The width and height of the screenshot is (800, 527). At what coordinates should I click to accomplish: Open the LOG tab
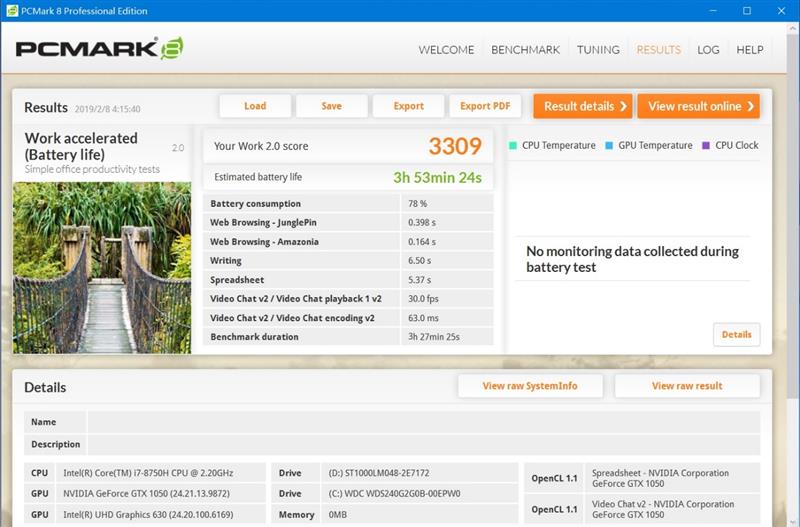coord(708,50)
